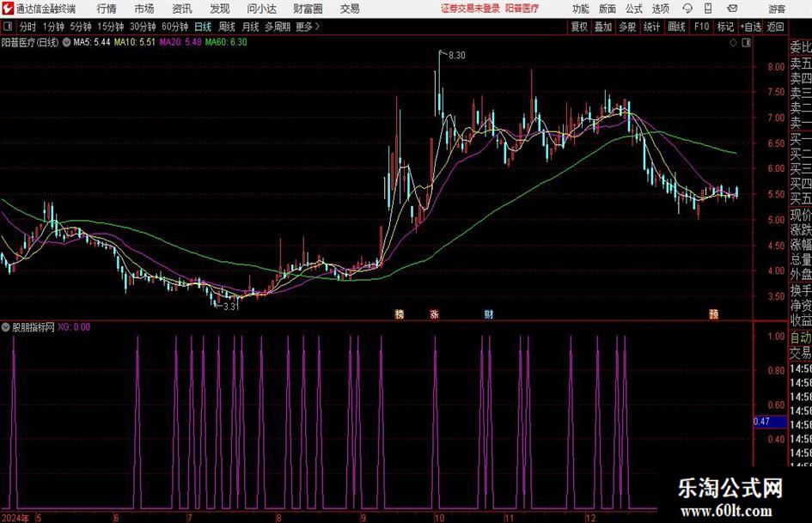Screen dimensions: 812x523
Task: Expand MA indicator settings dropdown arrow
Action: coord(66,42)
